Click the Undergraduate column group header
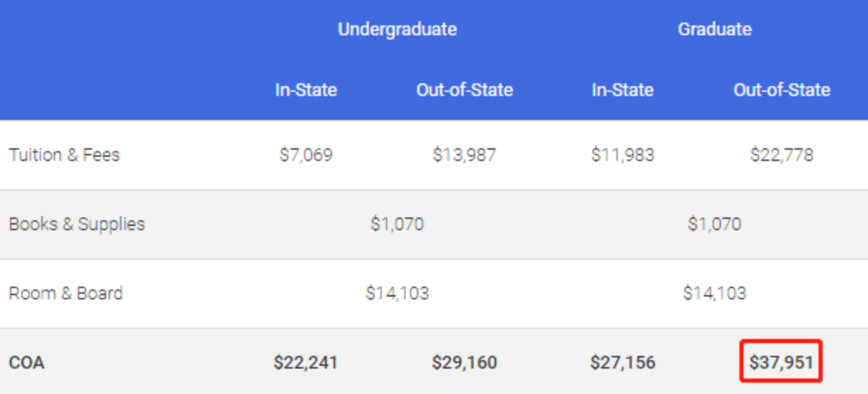868x394 pixels. click(x=397, y=30)
